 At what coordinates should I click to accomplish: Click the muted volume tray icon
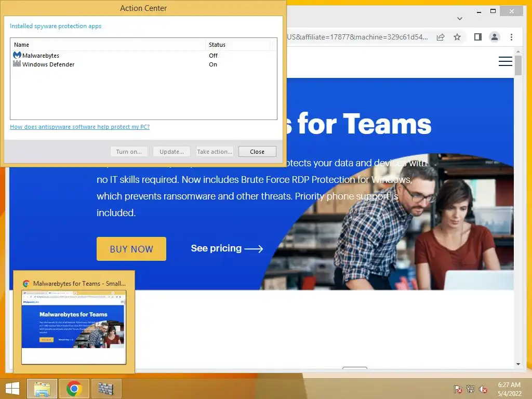[x=483, y=389]
